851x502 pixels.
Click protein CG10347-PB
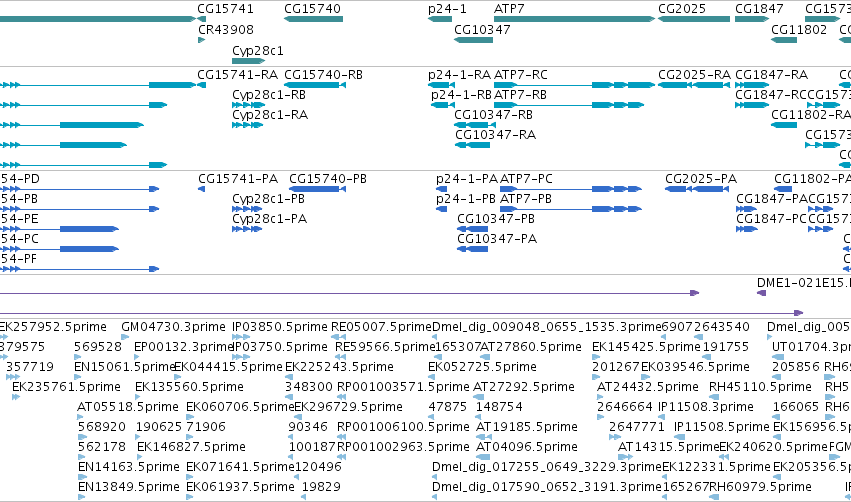click(496, 219)
